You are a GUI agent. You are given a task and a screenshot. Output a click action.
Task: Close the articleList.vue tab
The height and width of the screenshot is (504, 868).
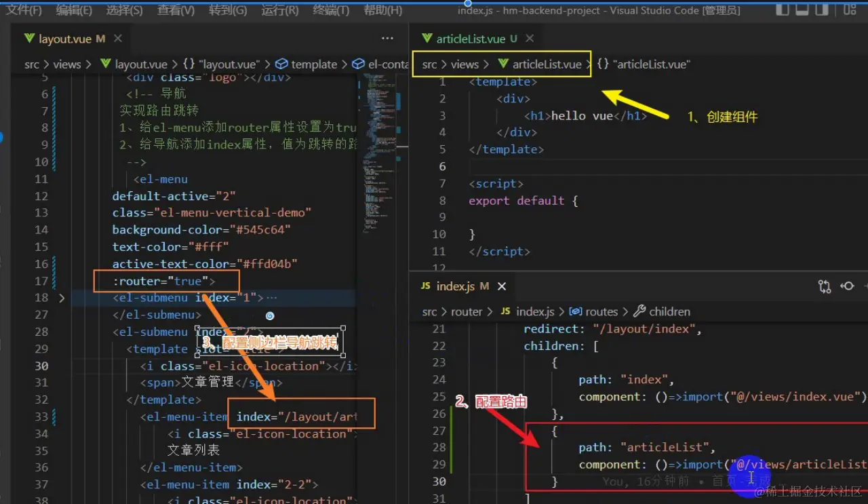[x=530, y=39]
